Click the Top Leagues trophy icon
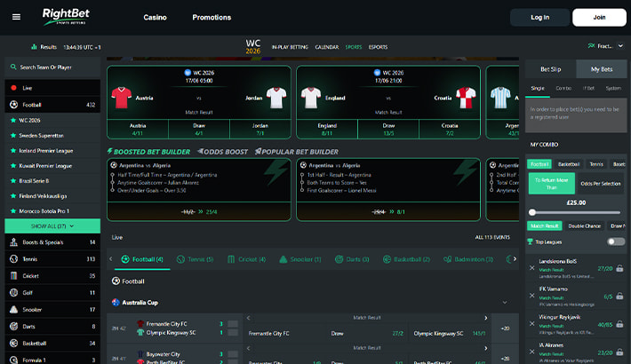 [530, 241]
